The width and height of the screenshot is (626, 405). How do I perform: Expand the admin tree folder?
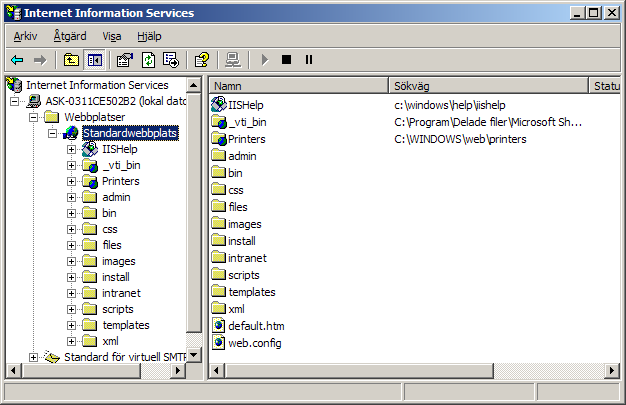pos(71,197)
